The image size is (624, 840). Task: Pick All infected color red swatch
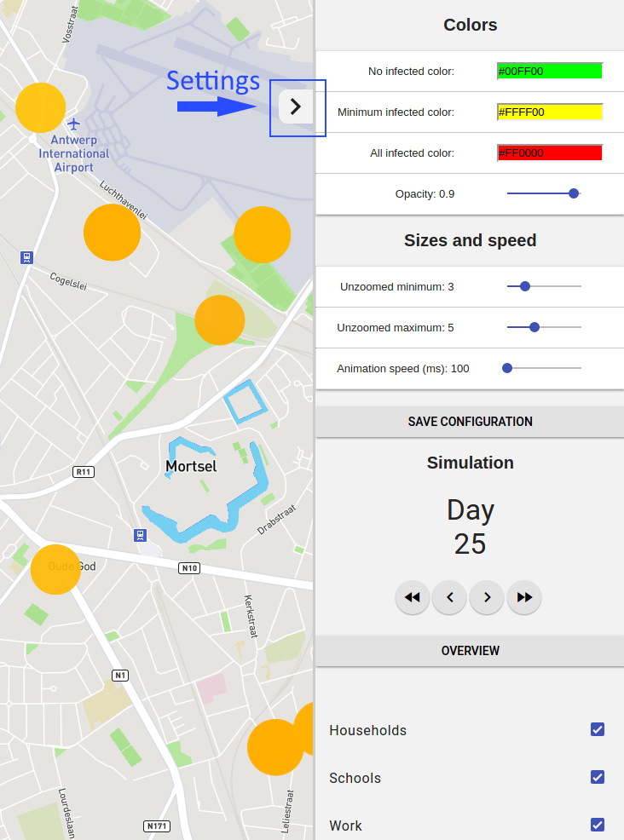(x=550, y=152)
